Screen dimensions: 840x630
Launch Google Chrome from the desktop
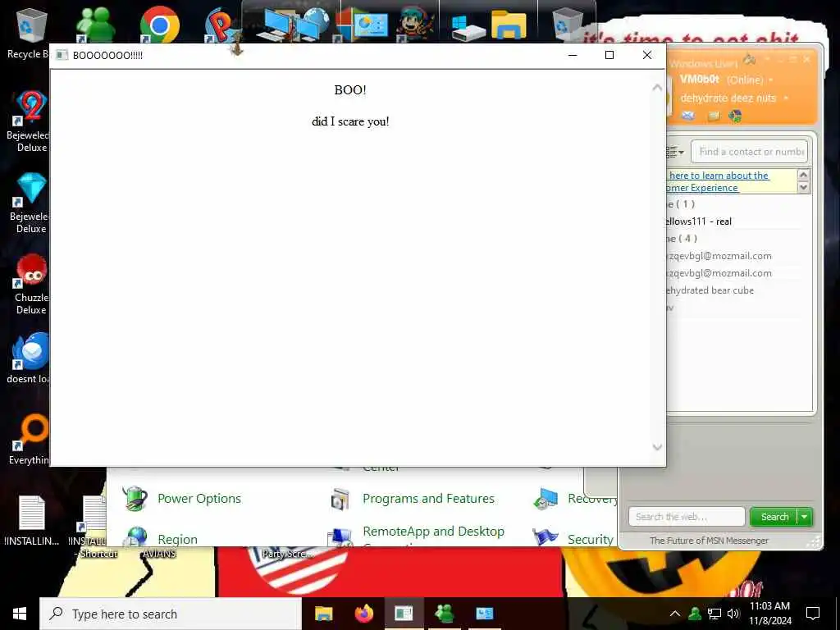pyautogui.click(x=159, y=25)
